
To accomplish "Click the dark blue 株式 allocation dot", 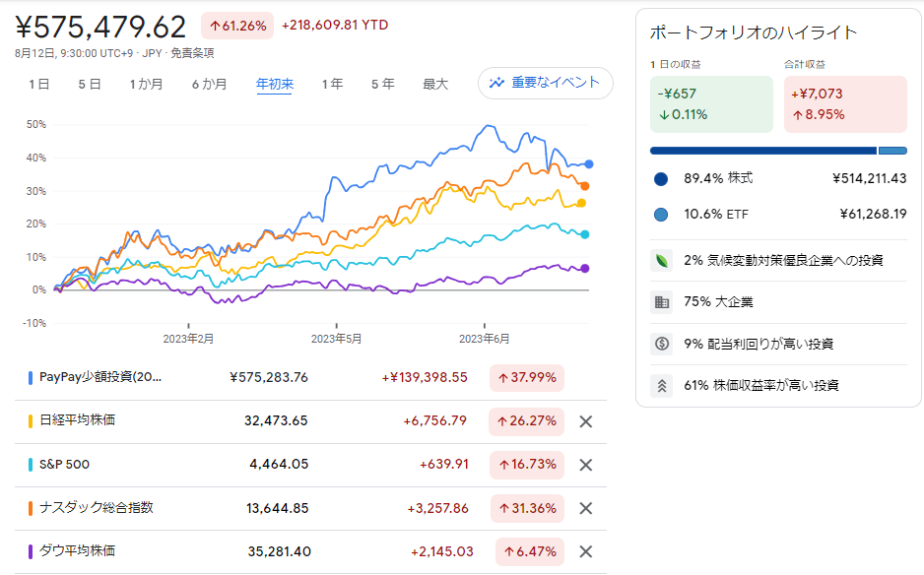I will 661,178.
